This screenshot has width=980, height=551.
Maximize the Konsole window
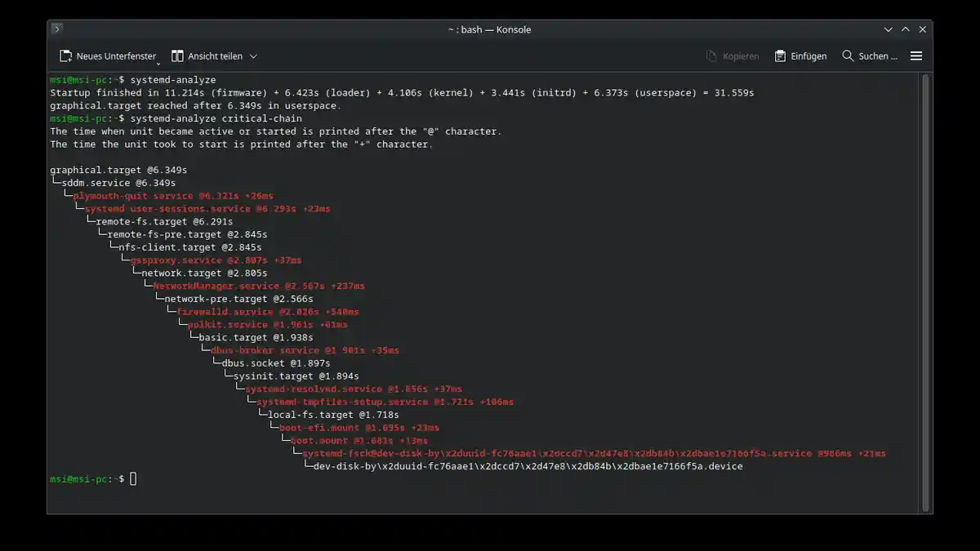(906, 29)
